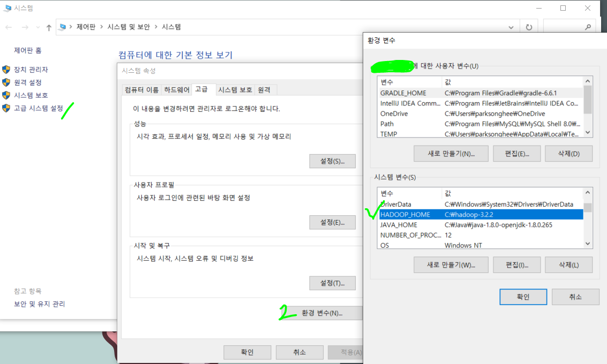Click 제어판 in the breadcrumb path

pyautogui.click(x=86, y=27)
